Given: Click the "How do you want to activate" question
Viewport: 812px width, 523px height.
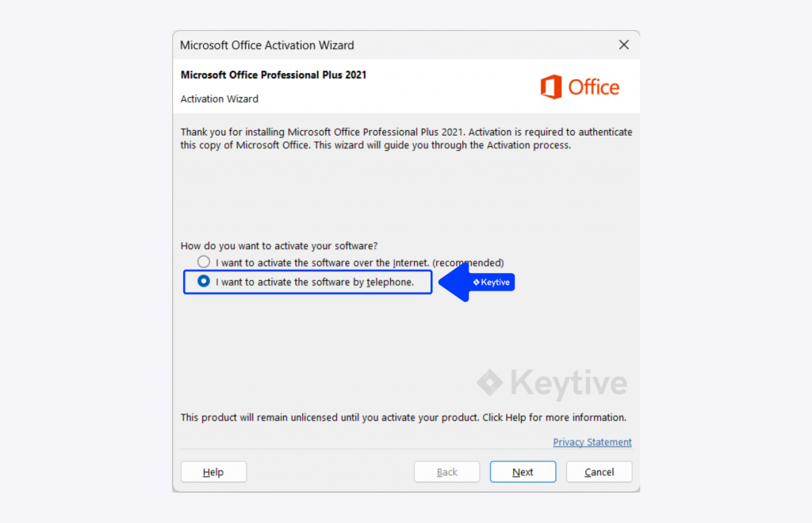Looking at the screenshot, I should (279, 246).
